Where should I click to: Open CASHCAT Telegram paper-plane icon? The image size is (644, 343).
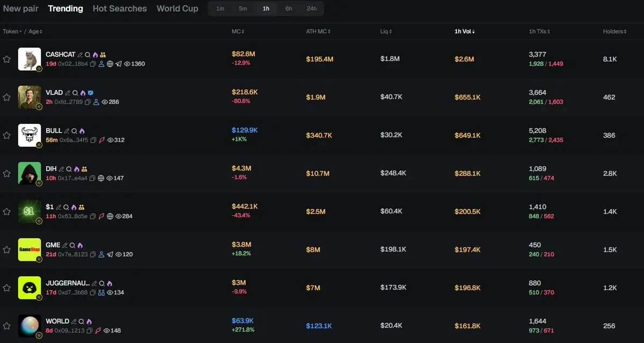point(119,64)
